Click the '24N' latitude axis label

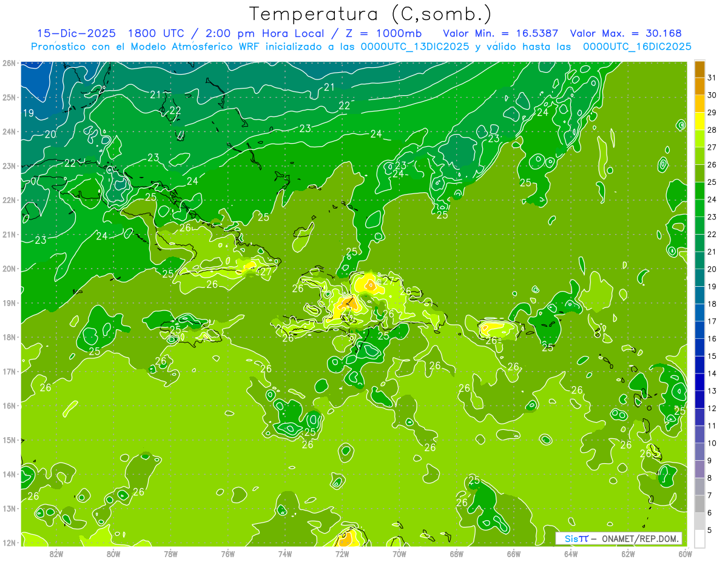click(x=8, y=132)
